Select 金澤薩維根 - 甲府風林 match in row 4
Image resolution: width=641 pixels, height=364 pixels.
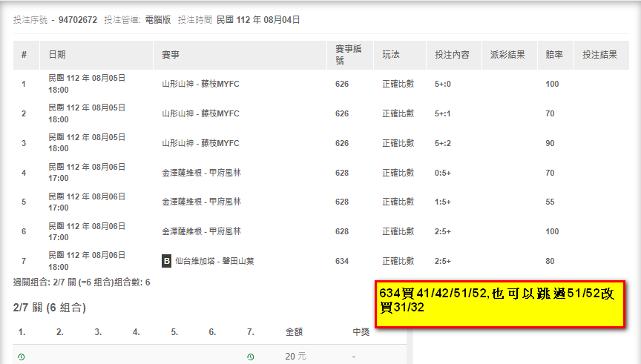(x=201, y=173)
